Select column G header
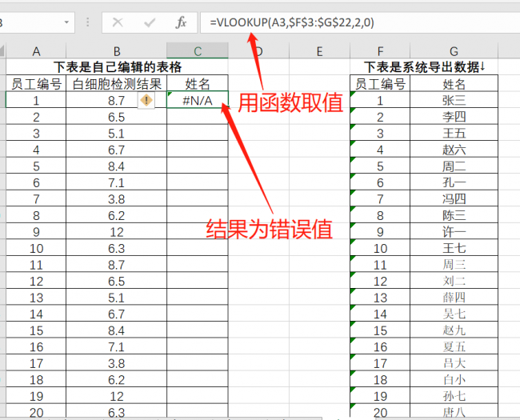This screenshot has height=420, width=520. (454, 51)
